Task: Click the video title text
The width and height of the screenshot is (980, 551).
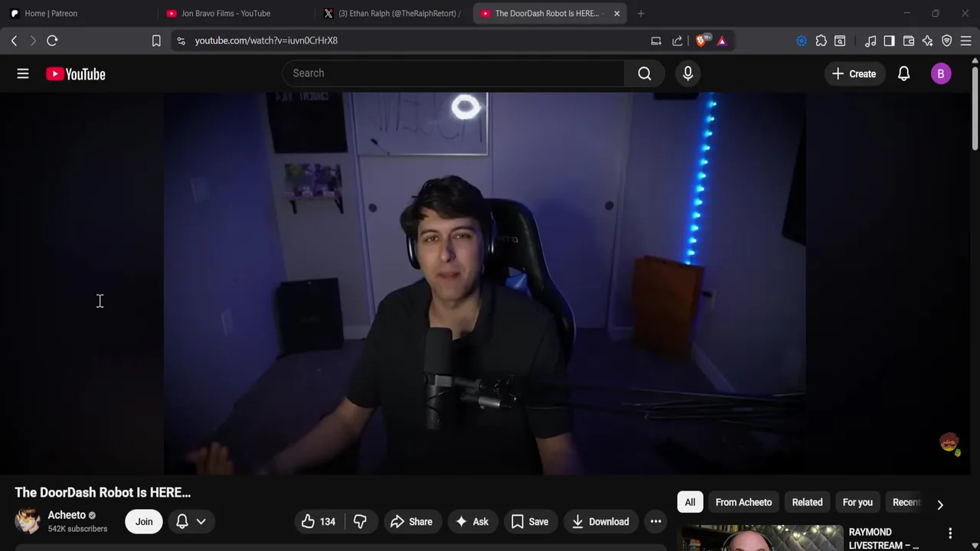Action: [x=103, y=493]
